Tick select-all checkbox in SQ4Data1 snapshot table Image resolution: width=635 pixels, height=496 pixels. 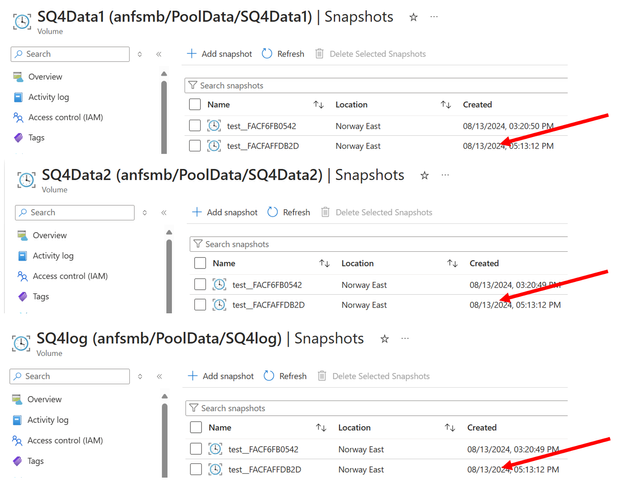(x=195, y=104)
